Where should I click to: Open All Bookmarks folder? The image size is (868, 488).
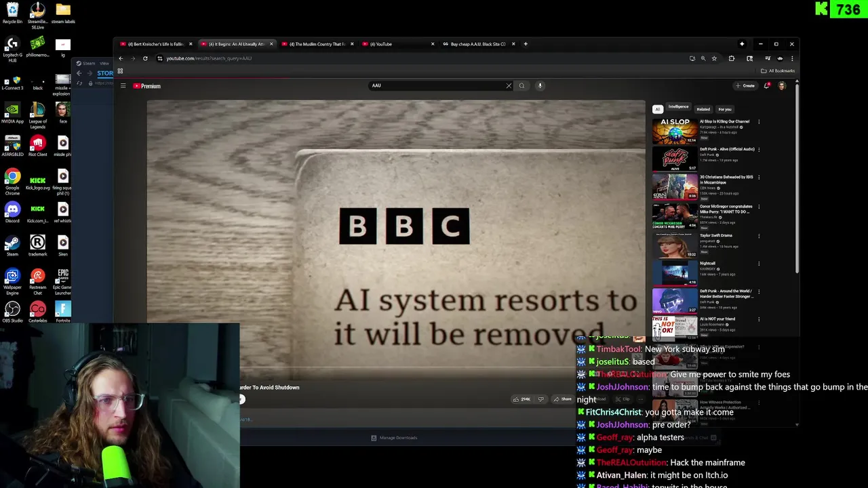pyautogui.click(x=778, y=71)
